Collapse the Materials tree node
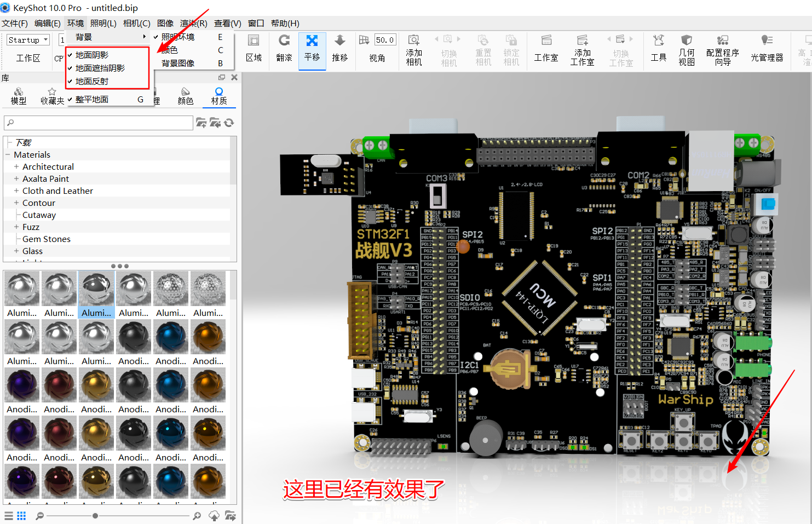This screenshot has width=812, height=524. click(8, 155)
